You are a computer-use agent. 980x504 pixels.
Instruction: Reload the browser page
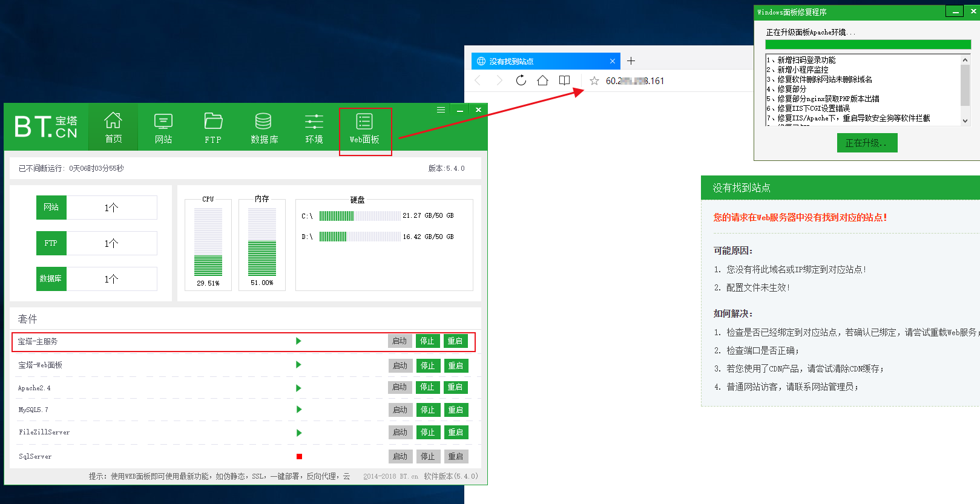tap(521, 80)
